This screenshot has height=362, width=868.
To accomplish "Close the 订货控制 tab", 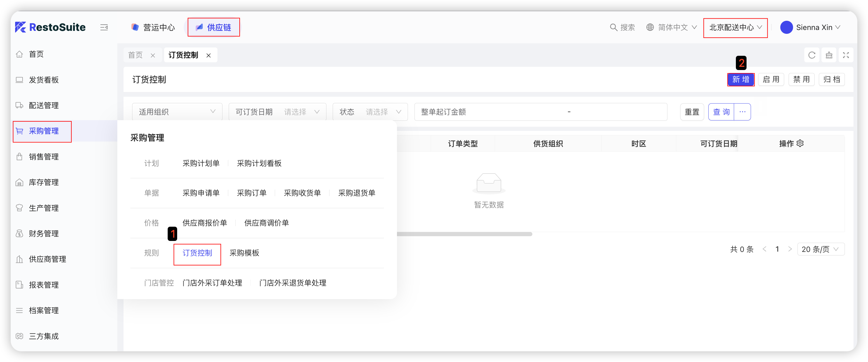I will pos(209,55).
